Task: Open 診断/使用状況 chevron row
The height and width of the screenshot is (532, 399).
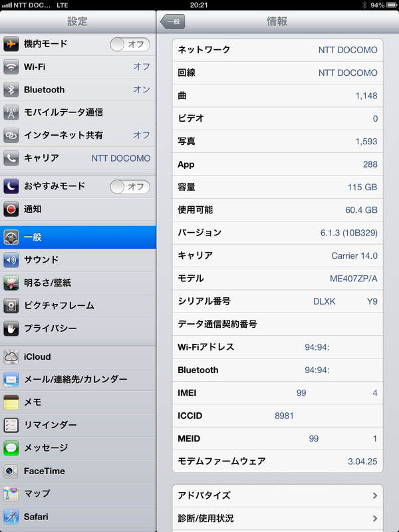Action: click(x=277, y=519)
